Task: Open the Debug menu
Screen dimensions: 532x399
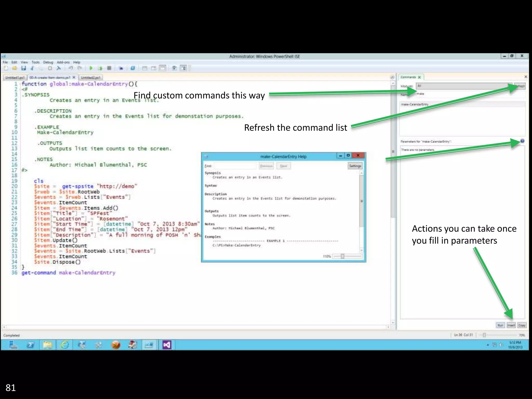Action: (48, 62)
